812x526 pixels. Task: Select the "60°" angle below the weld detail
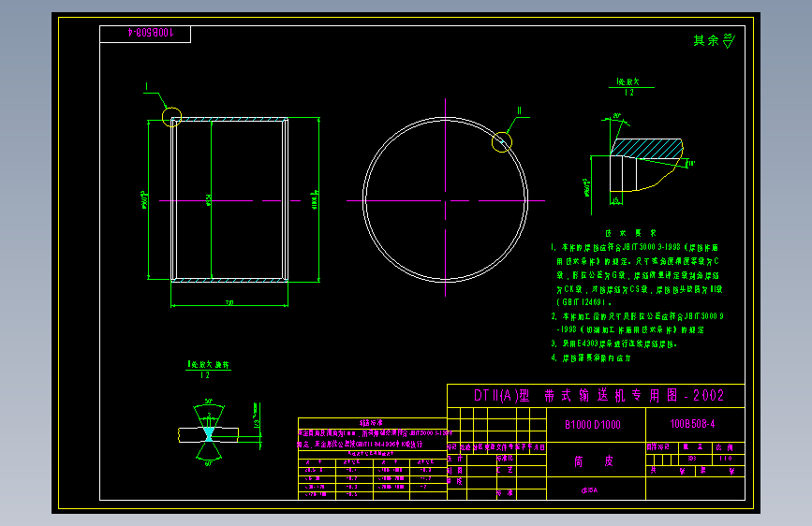208,464
